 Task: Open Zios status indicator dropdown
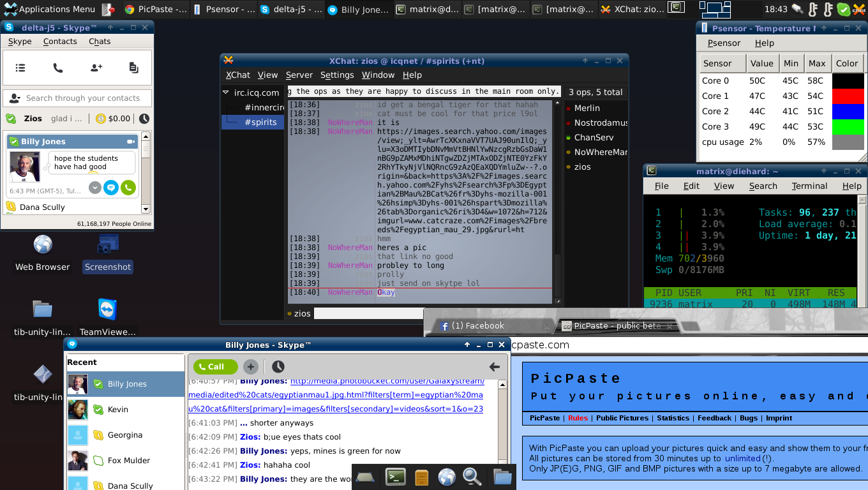[x=11, y=119]
